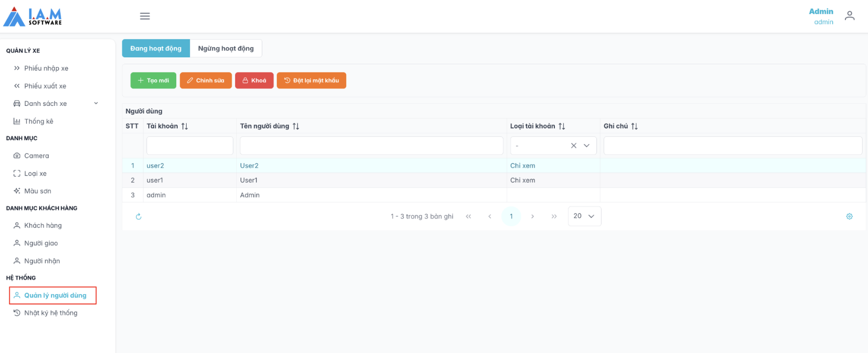Select the user1 table row
Screen dimensions: 868x353
(314, 180)
